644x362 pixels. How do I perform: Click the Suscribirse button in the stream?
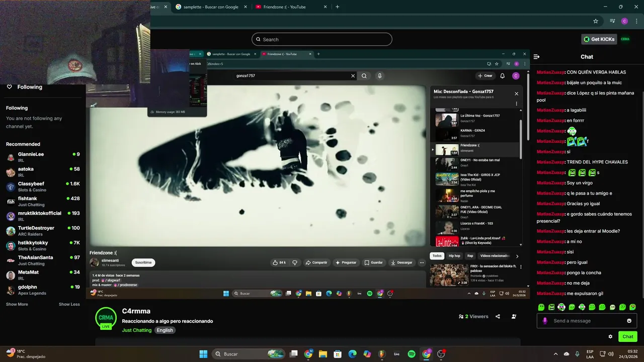(x=143, y=262)
